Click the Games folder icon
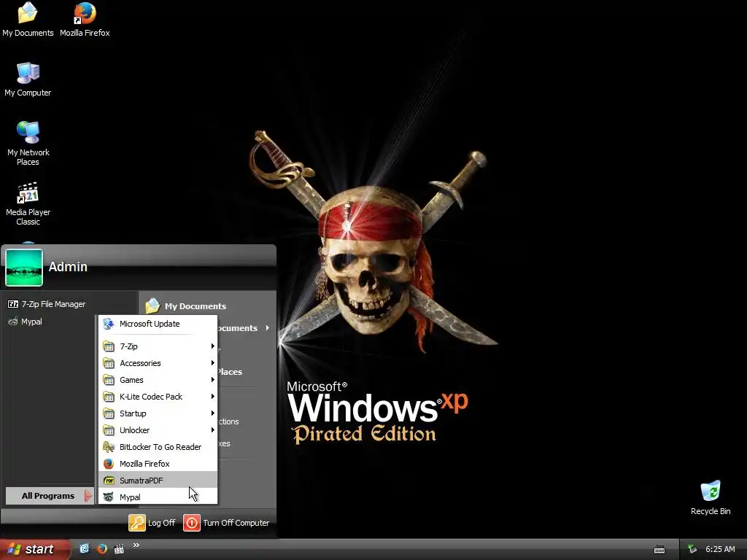Image resolution: width=747 pixels, height=560 pixels. click(x=109, y=379)
